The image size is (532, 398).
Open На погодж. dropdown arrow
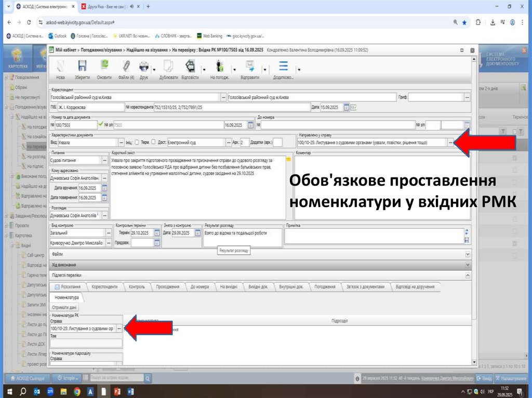tap(234, 70)
